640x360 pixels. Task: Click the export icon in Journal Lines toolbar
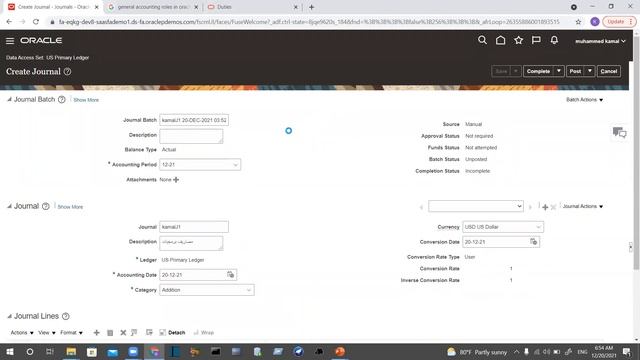click(x=149, y=333)
